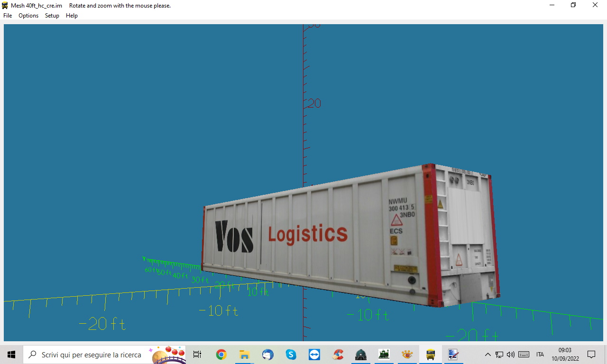607x364 pixels.
Task: Click the Vos Logistics container model
Action: (x=351, y=236)
